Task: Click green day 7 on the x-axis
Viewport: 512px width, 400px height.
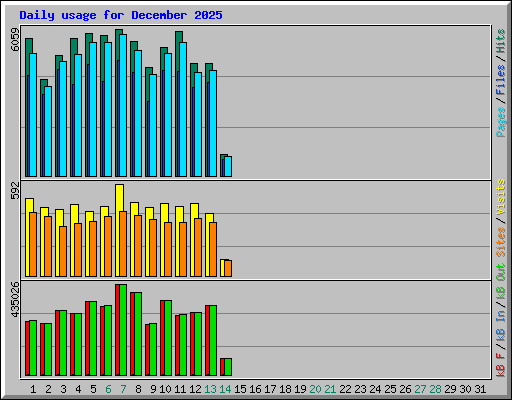Action: 123,389
